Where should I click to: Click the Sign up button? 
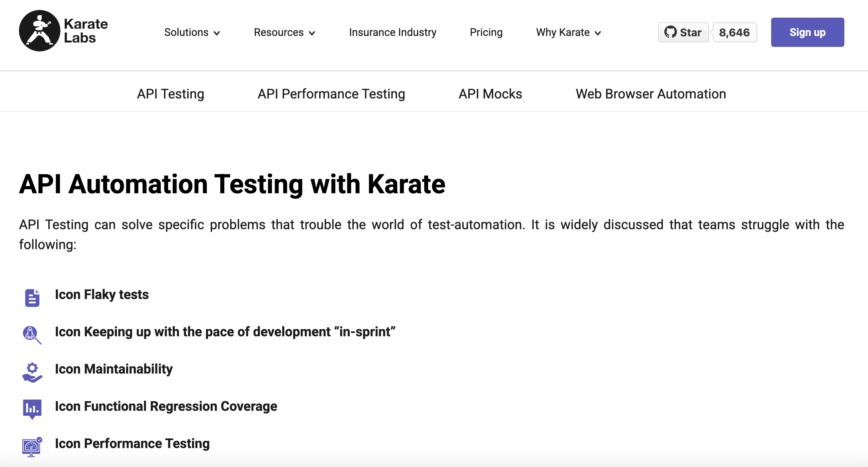point(807,32)
